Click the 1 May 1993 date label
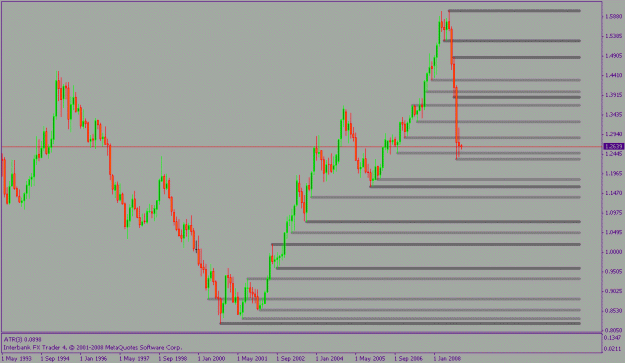Viewport: 625px width, 363px height. (x=16, y=359)
